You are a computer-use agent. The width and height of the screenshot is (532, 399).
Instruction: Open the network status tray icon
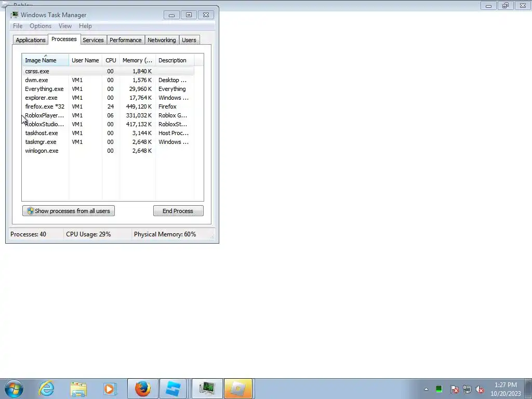(x=467, y=389)
